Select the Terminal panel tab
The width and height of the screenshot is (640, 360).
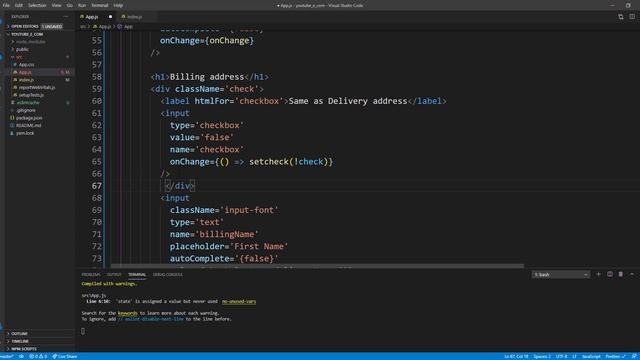[x=137, y=275]
